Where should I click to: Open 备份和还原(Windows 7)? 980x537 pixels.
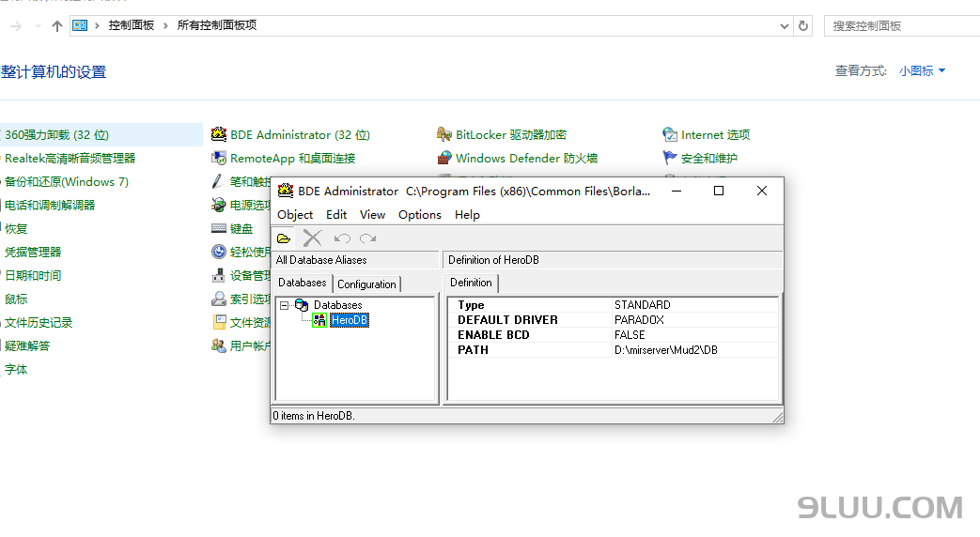pyautogui.click(x=67, y=182)
